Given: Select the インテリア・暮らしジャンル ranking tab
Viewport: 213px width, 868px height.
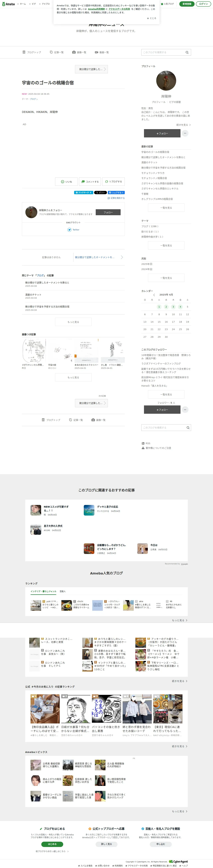Looking at the screenshot, I should point(43,591).
